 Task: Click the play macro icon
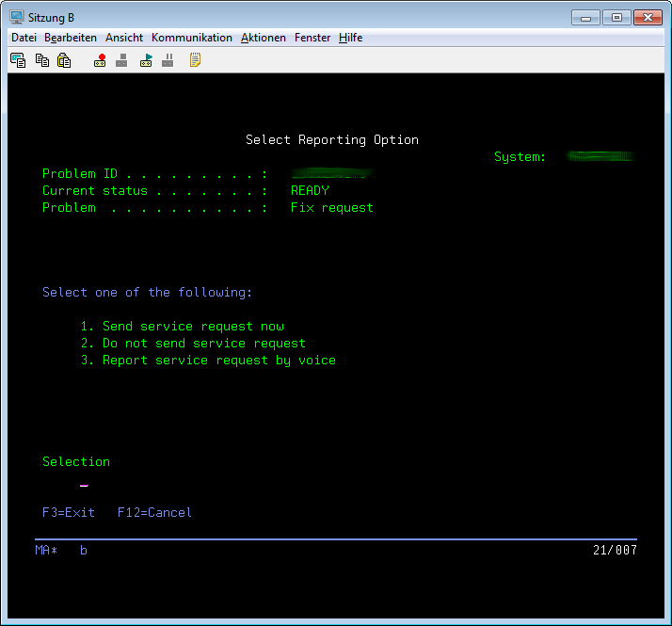[x=146, y=60]
